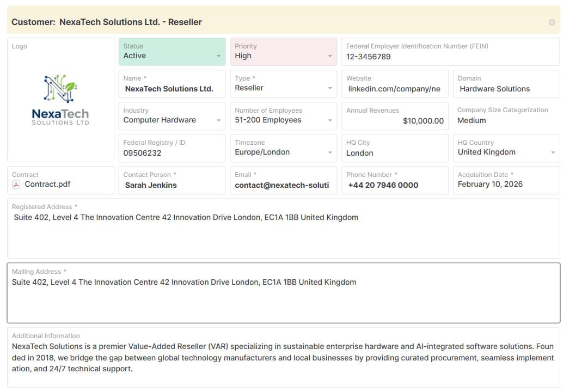
Task: Click the PDF icon beside Contract.pdf
Action: click(16, 185)
